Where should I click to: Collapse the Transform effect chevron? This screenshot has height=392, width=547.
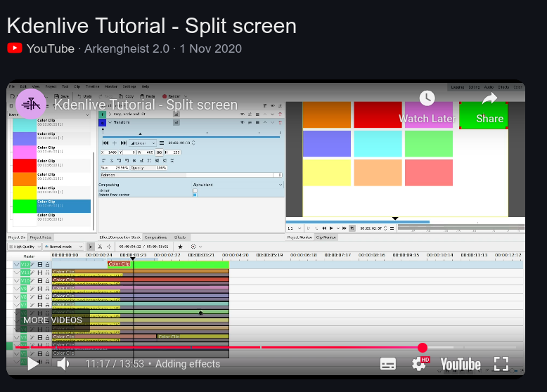(110, 122)
